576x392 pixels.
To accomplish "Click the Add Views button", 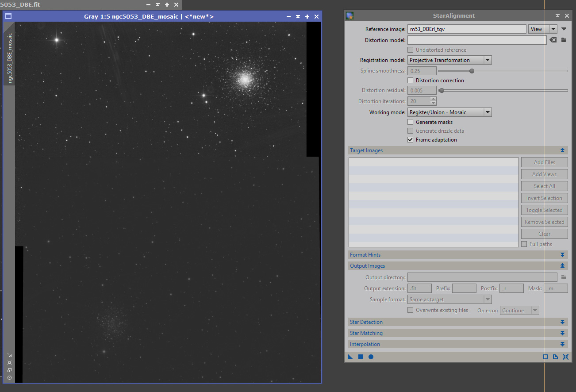I will click(544, 174).
